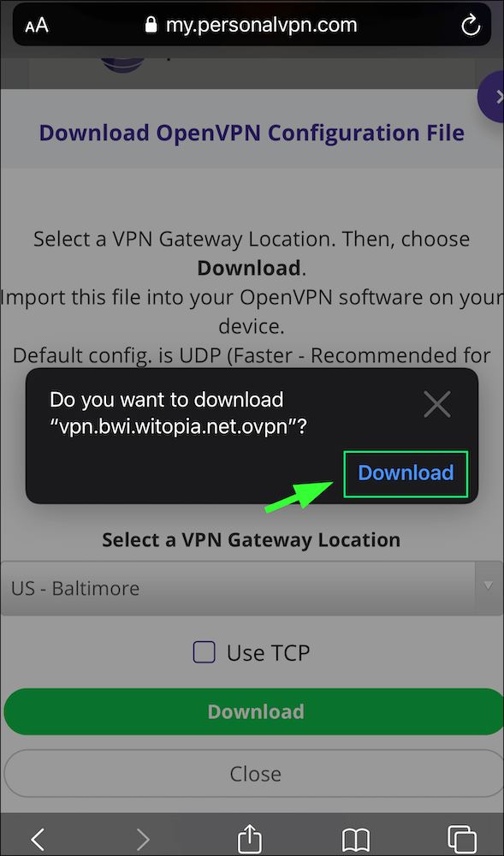Tap the Use TCP label text
504x856 pixels.
coord(269,652)
